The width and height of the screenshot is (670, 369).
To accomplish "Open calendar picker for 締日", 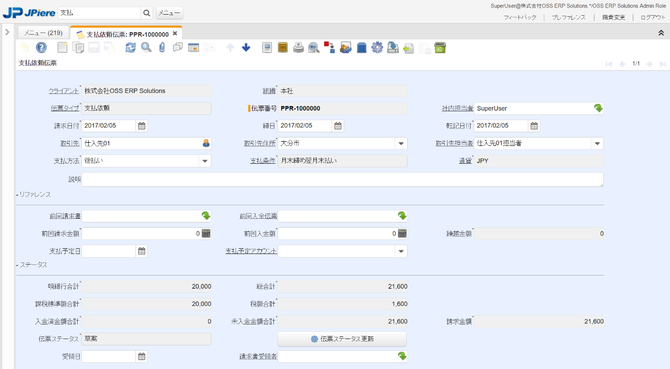I will (x=338, y=126).
